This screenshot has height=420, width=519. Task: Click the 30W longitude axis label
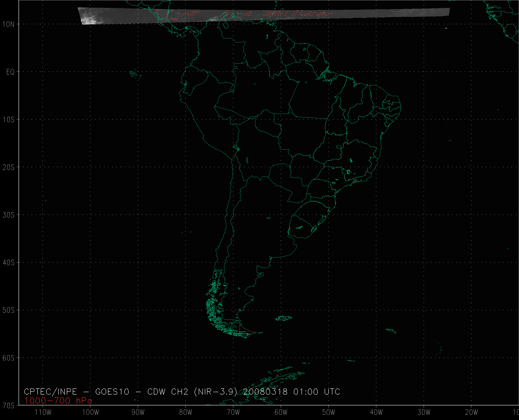[x=424, y=412]
